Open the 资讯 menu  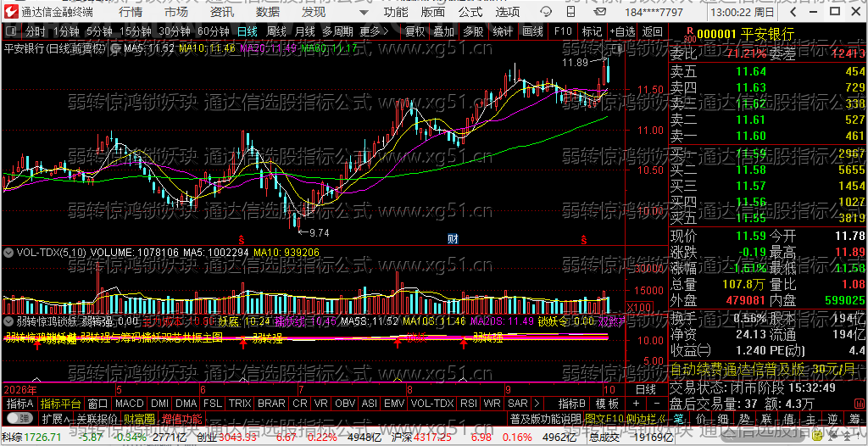pos(222,12)
